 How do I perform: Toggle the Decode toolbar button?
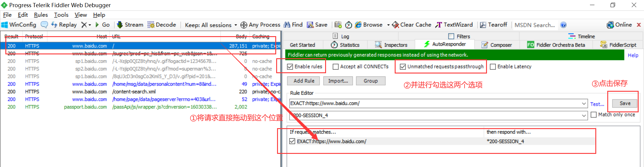162,25
